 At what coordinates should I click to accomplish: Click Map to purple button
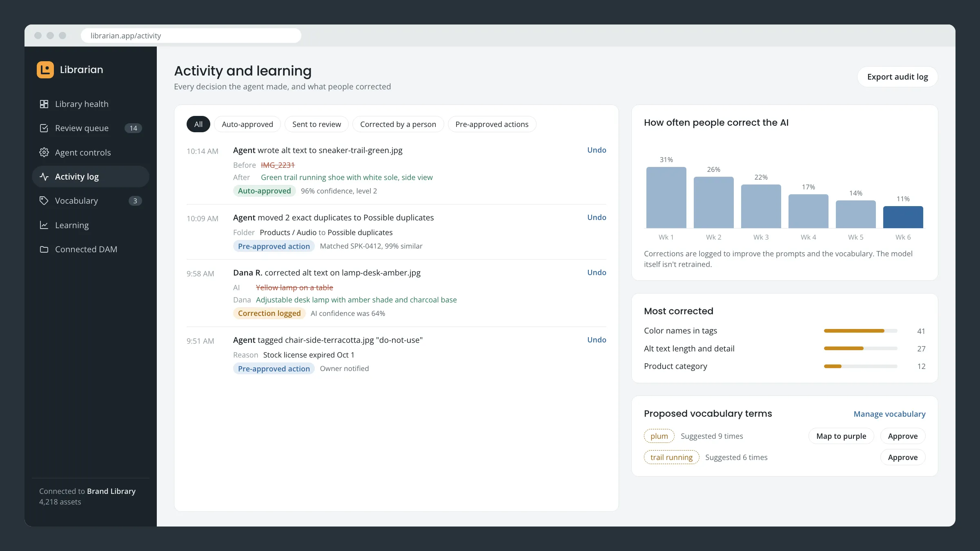tap(841, 436)
